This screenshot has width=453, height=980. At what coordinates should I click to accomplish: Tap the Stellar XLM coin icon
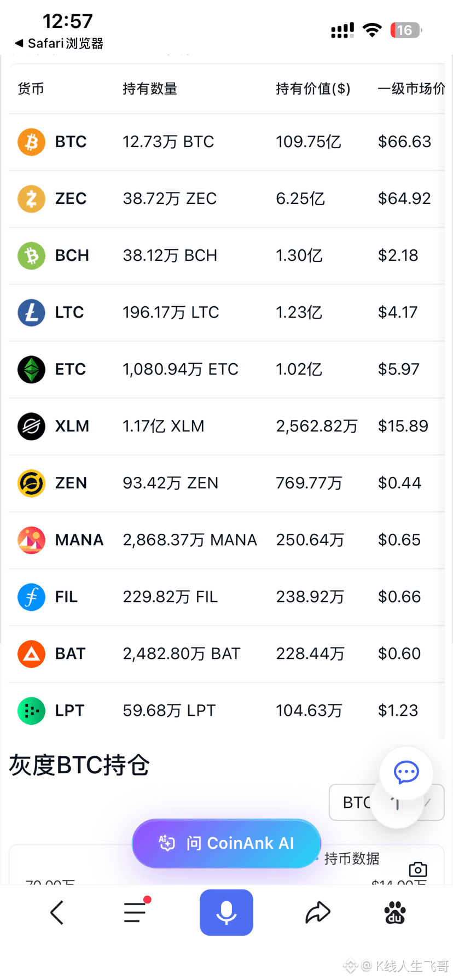(31, 427)
